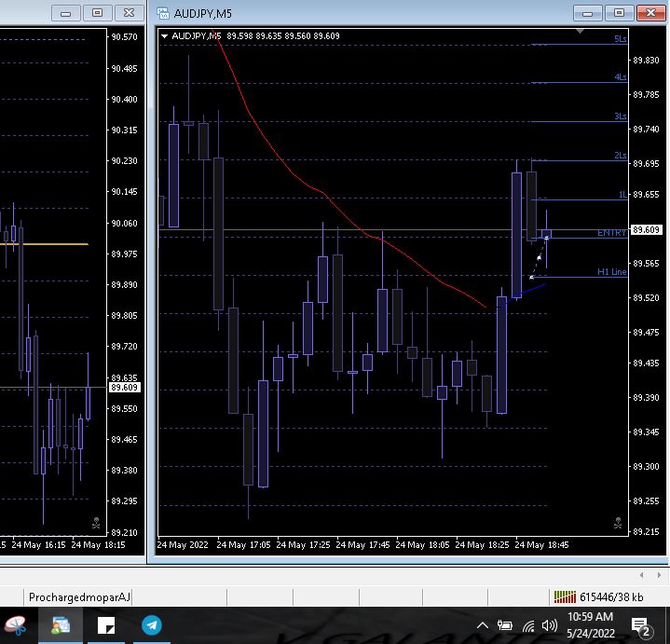This screenshot has height=644, width=670.
Task: Click the MetaTrader taskbar icon
Action: (61, 625)
